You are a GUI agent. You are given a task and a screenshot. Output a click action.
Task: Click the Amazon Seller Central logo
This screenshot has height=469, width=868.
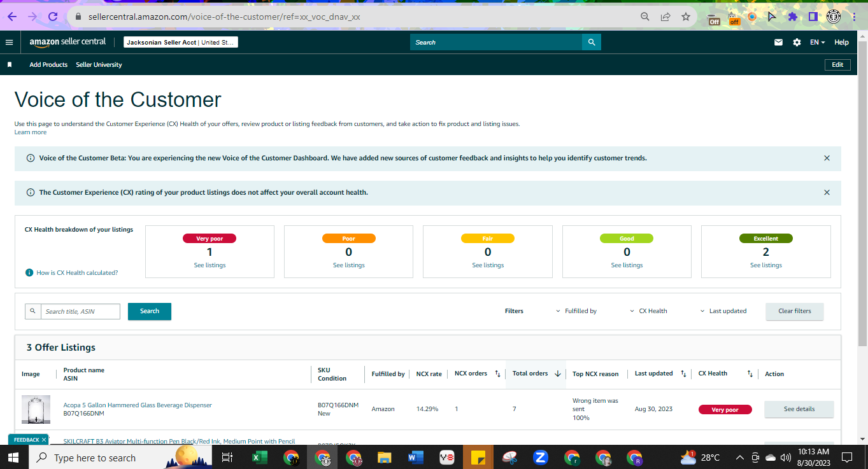pos(68,42)
